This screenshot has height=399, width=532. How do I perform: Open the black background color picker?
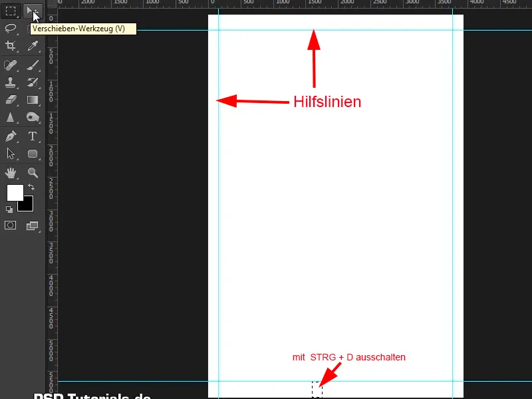[x=28, y=205]
